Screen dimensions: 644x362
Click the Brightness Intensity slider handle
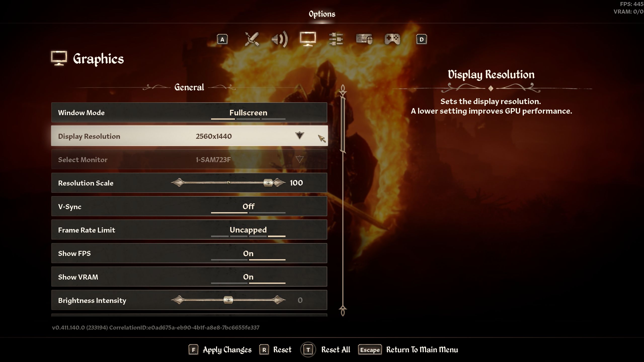(228, 300)
